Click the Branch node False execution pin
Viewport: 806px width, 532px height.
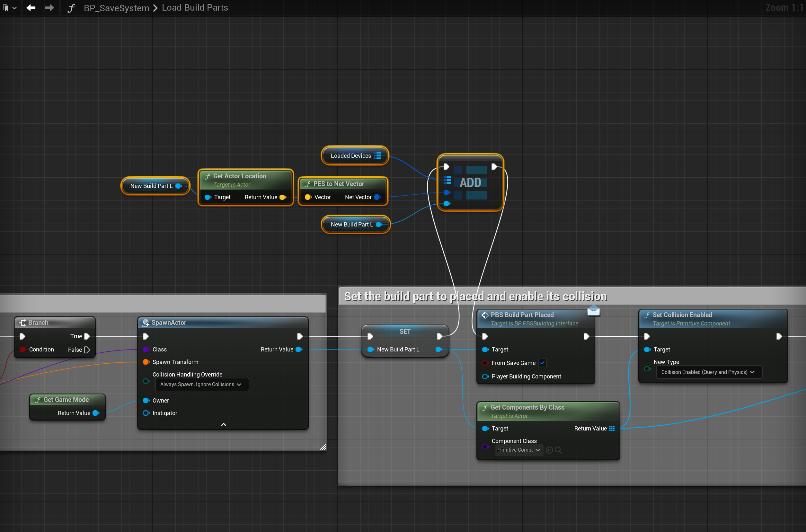pos(87,350)
